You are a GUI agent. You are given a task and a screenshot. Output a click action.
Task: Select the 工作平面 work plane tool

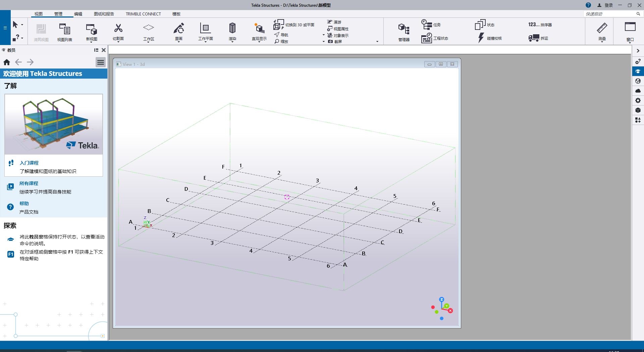(205, 30)
